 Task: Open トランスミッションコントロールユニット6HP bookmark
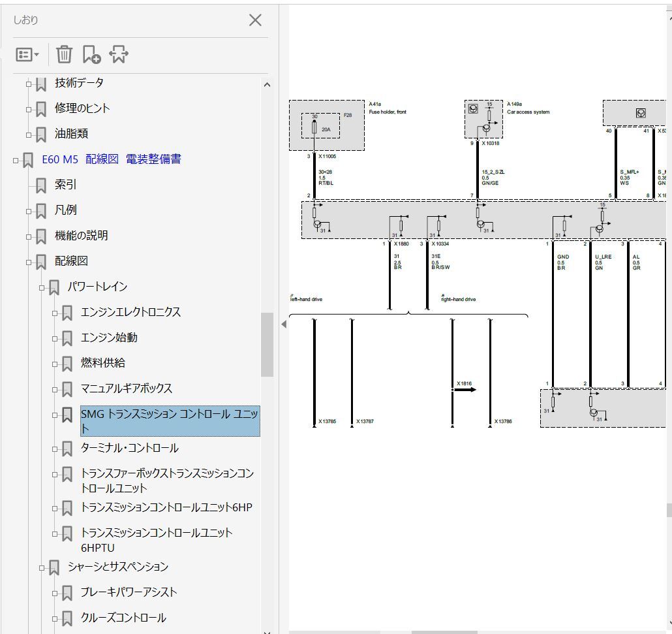[167, 507]
